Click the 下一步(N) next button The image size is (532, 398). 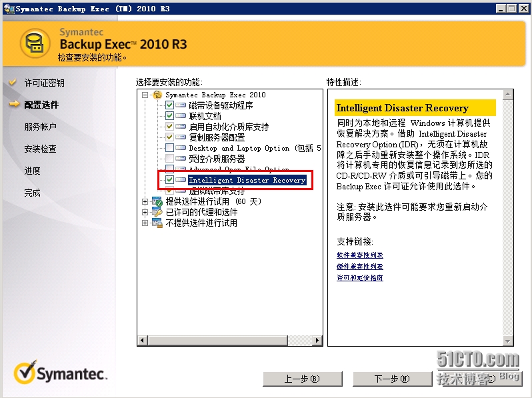pos(392,379)
